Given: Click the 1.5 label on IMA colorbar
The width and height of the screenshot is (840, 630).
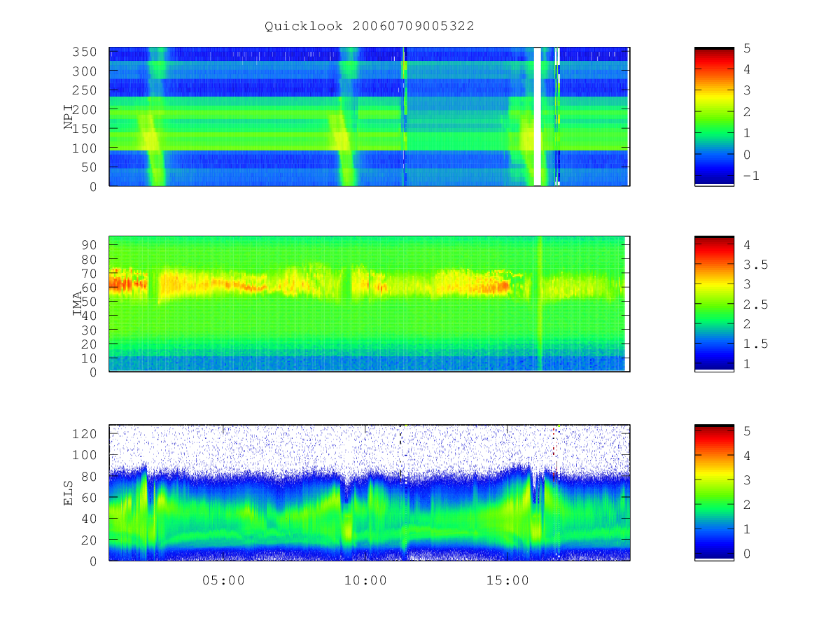Looking at the screenshot, I should click(x=755, y=344).
